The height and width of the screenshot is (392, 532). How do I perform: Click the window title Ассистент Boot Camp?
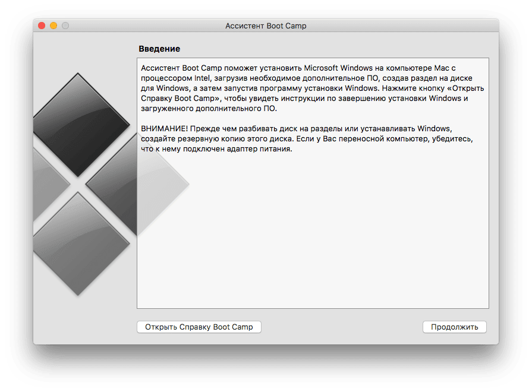266,26
